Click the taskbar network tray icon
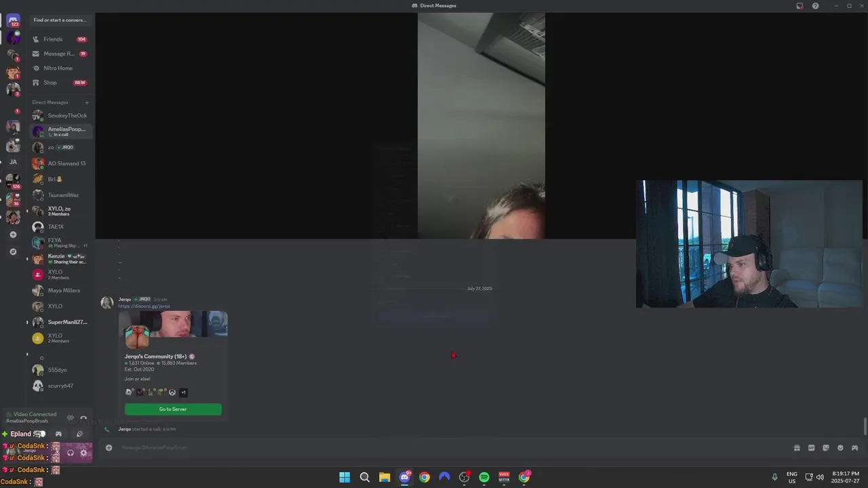 809,477
